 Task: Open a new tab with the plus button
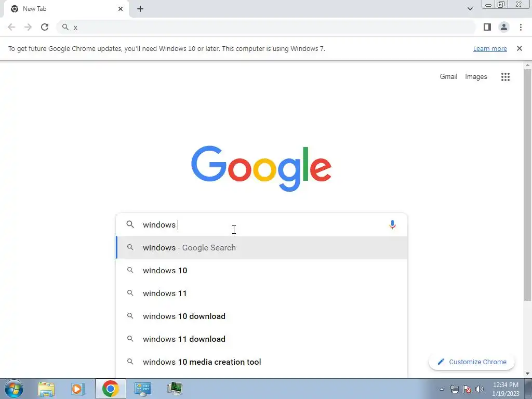pyautogui.click(x=140, y=9)
